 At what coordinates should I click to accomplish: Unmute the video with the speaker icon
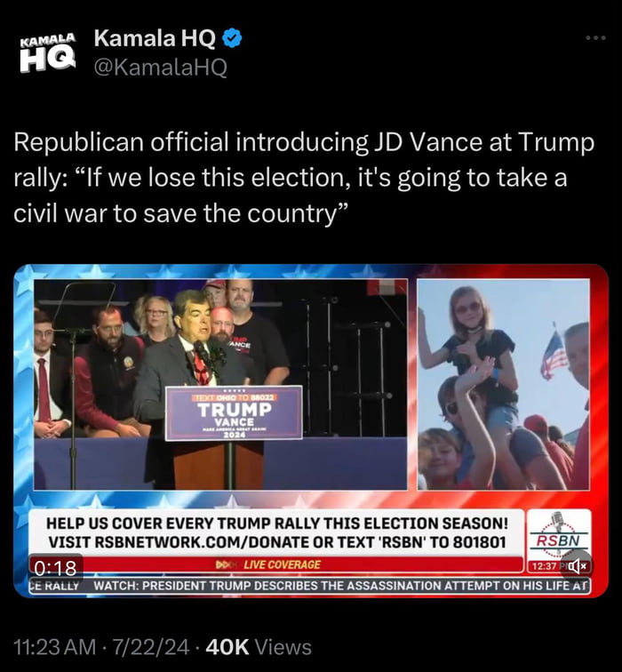[576, 566]
